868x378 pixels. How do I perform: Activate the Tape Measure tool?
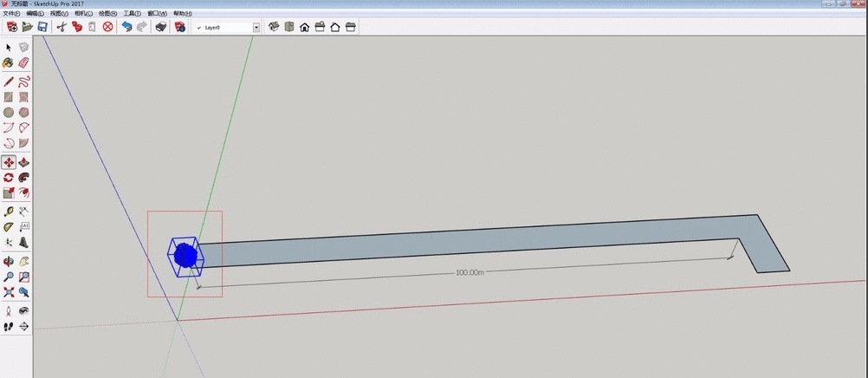tap(9, 211)
